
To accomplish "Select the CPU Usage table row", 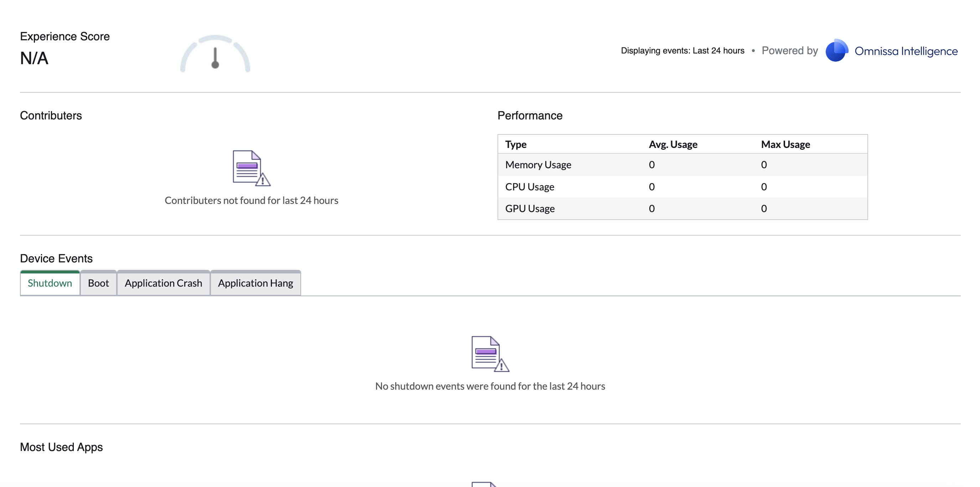I will (x=530, y=187).
